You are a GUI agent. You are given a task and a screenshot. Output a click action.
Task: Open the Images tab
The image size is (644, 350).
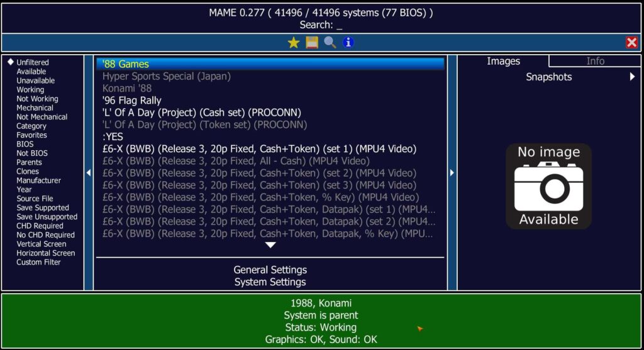click(504, 61)
